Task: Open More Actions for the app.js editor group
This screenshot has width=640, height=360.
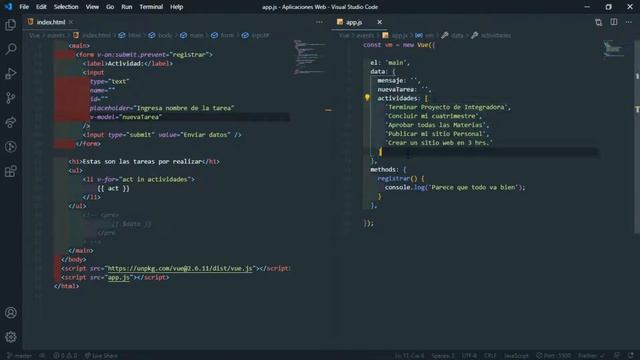Action: [x=629, y=22]
